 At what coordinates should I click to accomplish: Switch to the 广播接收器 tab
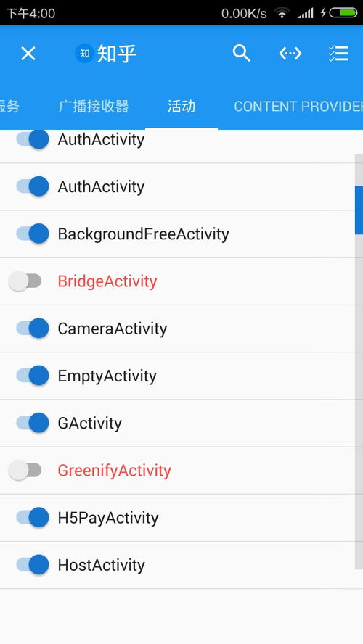(x=94, y=107)
